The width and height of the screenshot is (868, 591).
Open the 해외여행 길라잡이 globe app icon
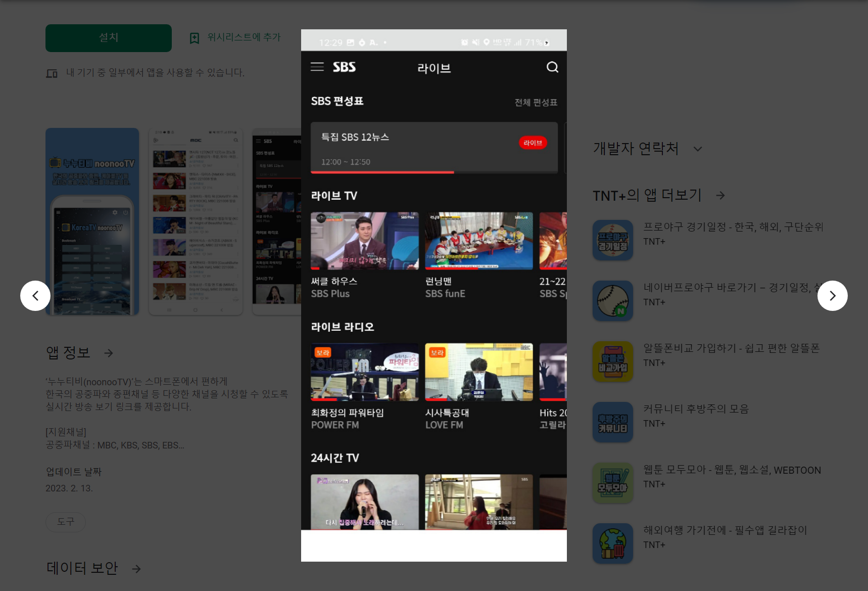pyautogui.click(x=612, y=543)
